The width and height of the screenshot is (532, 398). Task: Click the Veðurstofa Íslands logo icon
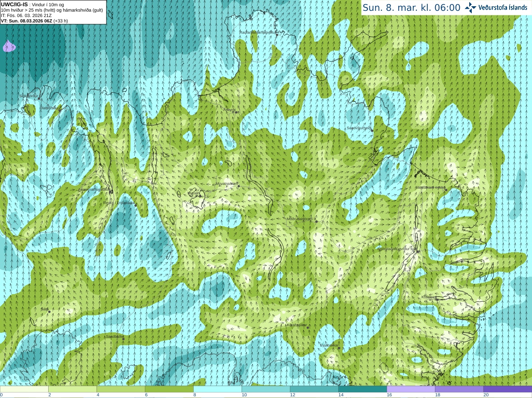pyautogui.click(x=470, y=7)
